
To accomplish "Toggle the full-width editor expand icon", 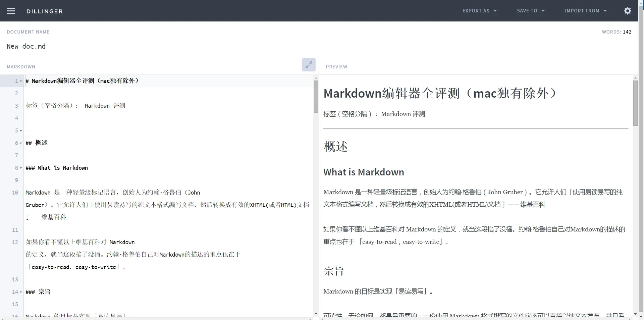I will (x=309, y=65).
